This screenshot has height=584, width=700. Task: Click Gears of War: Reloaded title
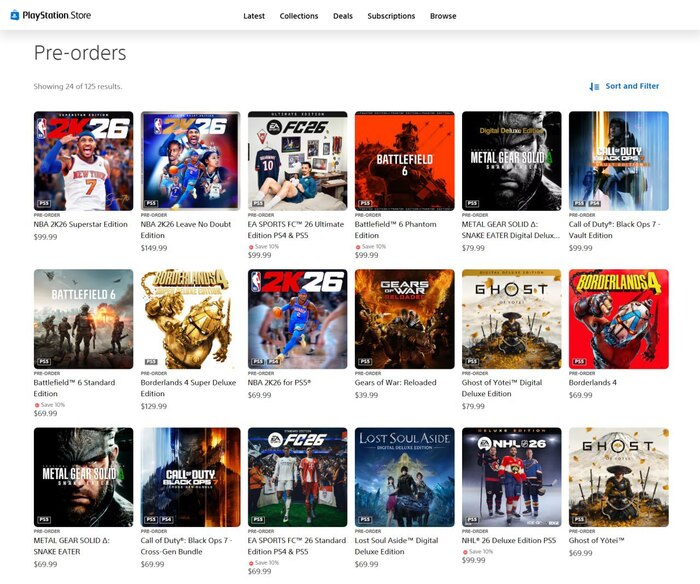pos(396,382)
